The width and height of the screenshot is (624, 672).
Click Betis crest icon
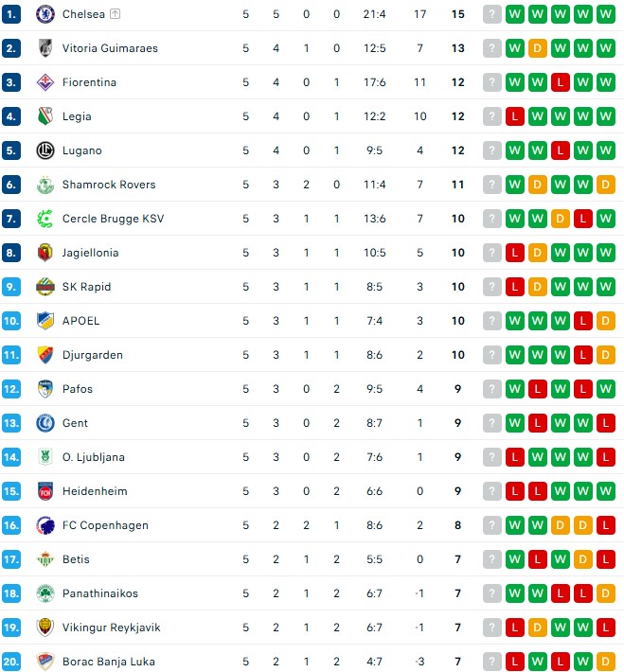[x=45, y=559]
